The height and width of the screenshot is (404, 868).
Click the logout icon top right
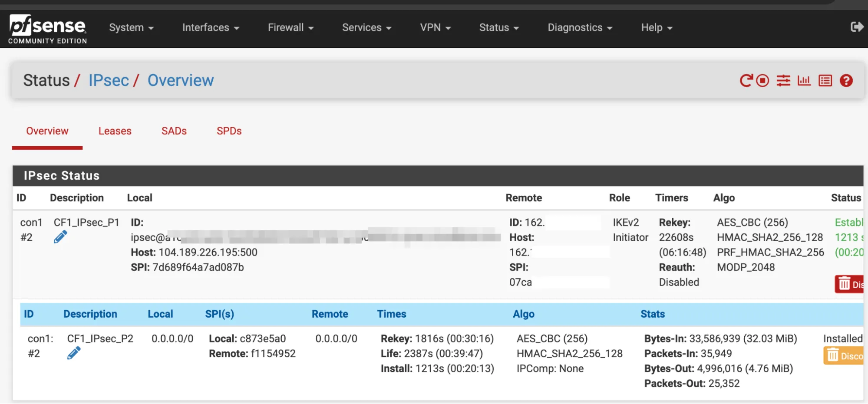[x=857, y=27]
